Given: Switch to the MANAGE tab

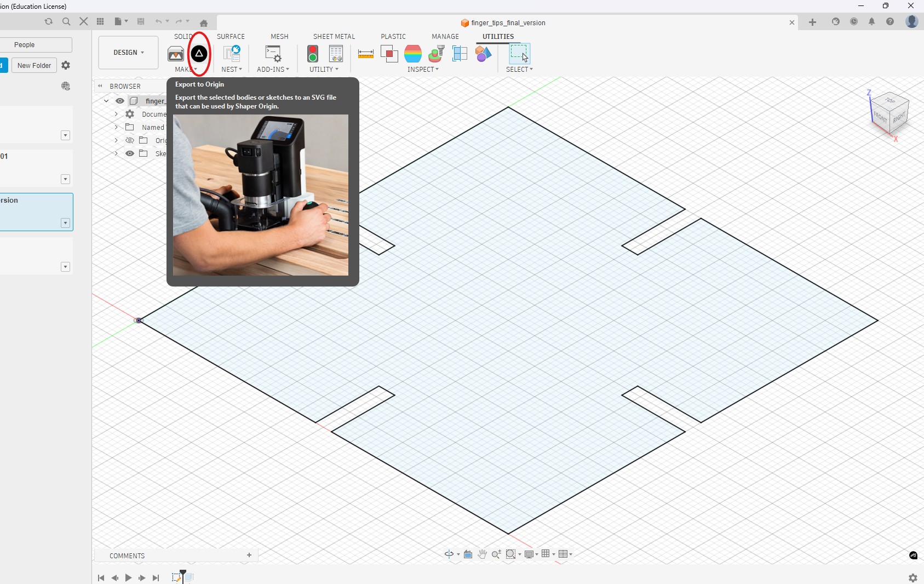Looking at the screenshot, I should (445, 37).
